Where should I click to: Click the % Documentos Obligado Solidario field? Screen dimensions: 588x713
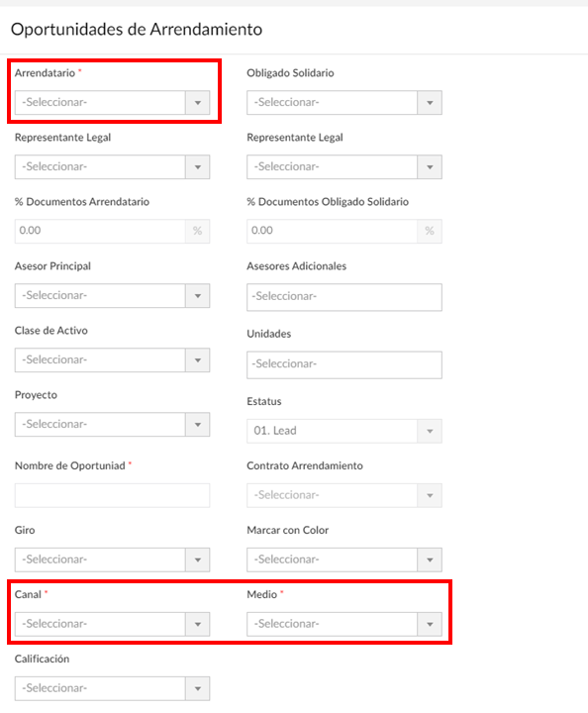point(332,231)
